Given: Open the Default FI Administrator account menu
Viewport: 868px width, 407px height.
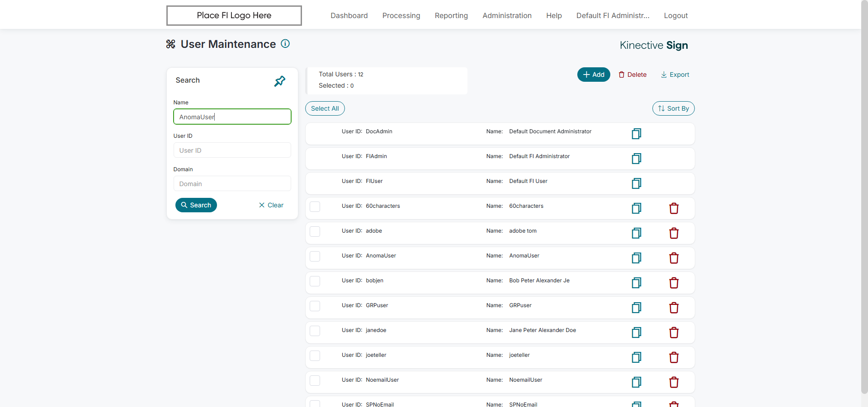Looking at the screenshot, I should 613,15.
